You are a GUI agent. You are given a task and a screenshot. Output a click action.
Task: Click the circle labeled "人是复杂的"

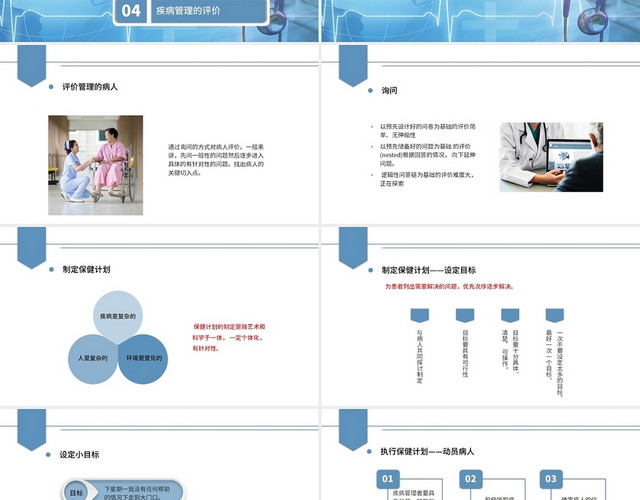93,358
